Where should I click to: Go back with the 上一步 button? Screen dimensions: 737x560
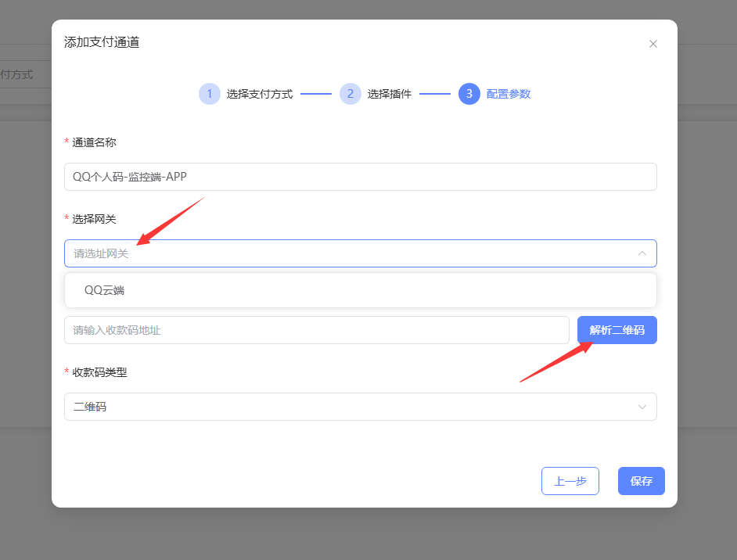coord(570,481)
